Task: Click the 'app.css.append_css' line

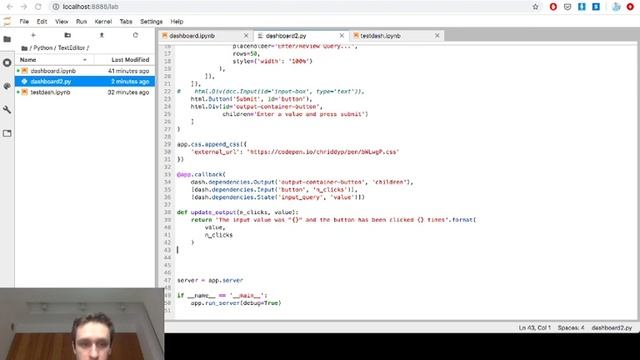Action: pos(211,144)
